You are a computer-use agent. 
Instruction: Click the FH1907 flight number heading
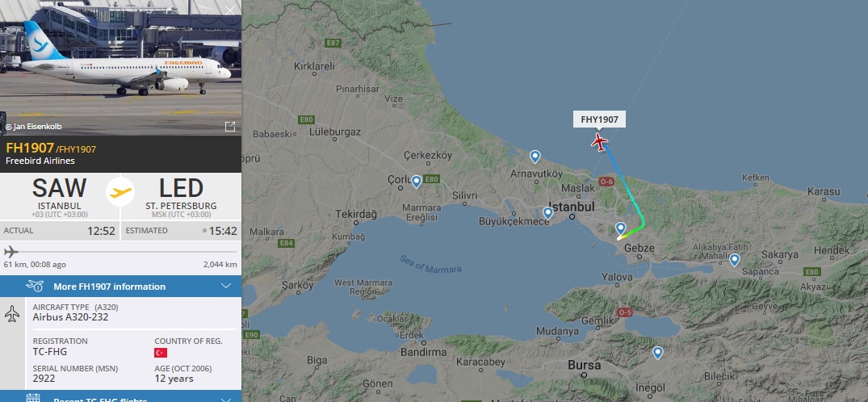pyautogui.click(x=30, y=148)
